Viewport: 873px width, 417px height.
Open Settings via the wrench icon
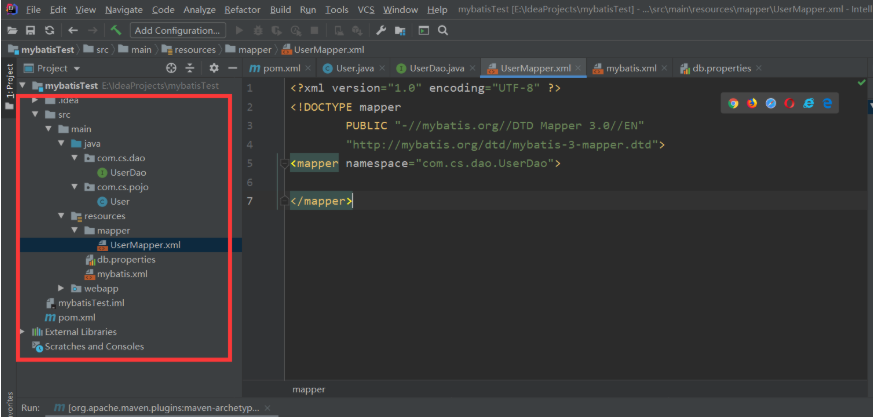[x=381, y=31]
